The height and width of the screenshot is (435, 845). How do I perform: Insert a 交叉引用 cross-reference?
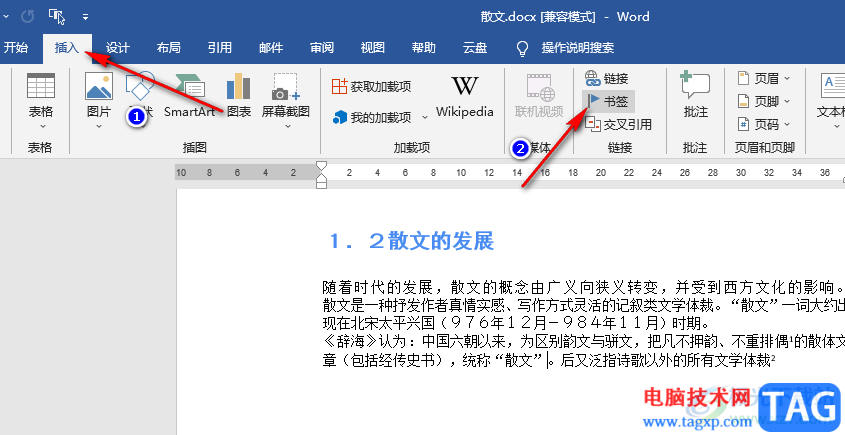[x=618, y=125]
